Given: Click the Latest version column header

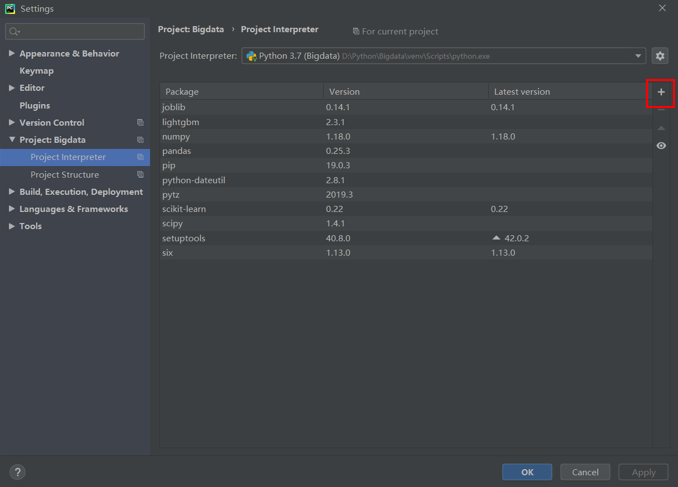Looking at the screenshot, I should click(570, 92).
